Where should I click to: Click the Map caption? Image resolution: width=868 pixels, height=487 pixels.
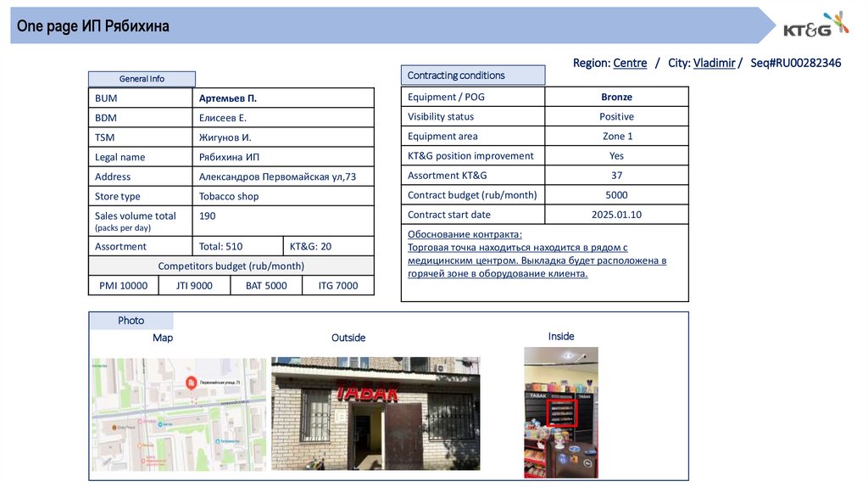coord(163,338)
